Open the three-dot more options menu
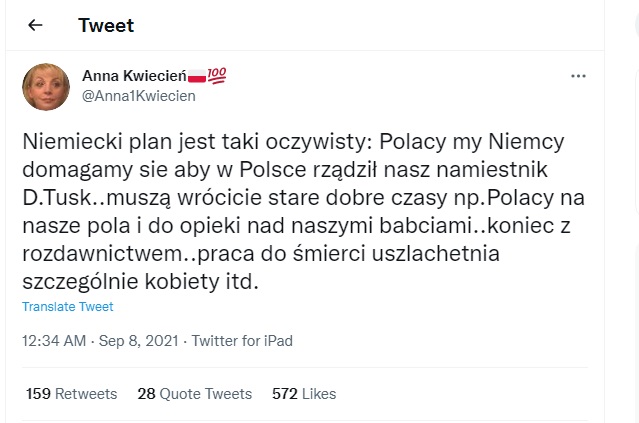 578,76
